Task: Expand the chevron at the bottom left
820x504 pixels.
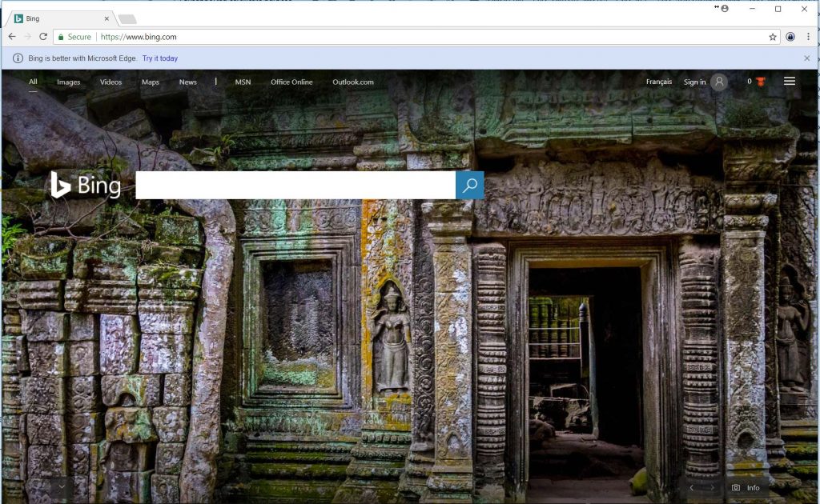Action: point(60,486)
